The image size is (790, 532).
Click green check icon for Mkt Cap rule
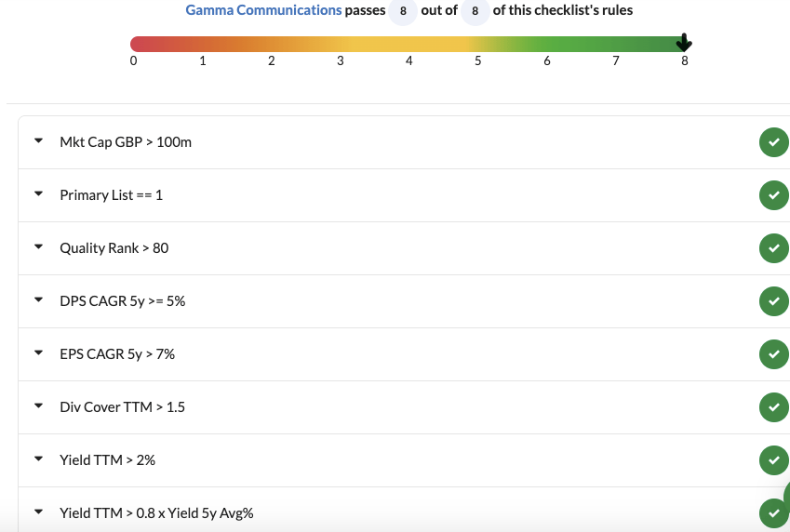tap(773, 142)
